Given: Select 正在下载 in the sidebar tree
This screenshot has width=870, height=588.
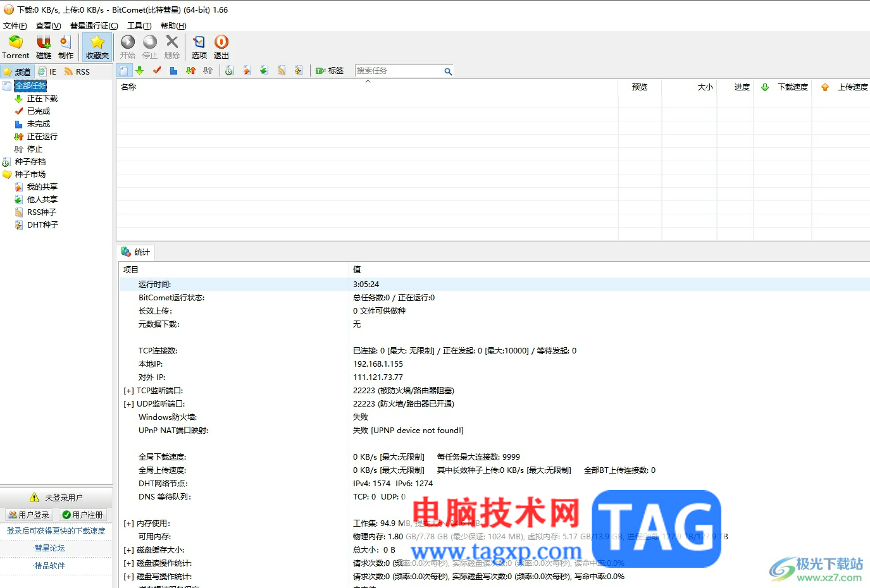Looking at the screenshot, I should coord(42,99).
